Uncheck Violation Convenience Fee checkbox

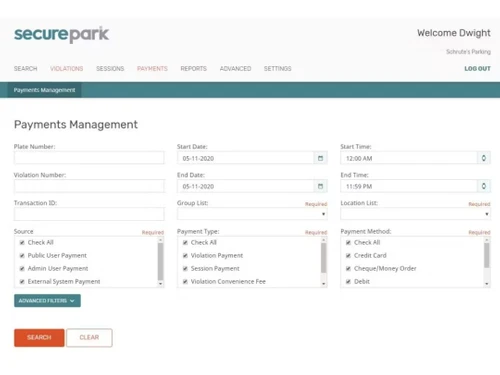click(x=185, y=281)
